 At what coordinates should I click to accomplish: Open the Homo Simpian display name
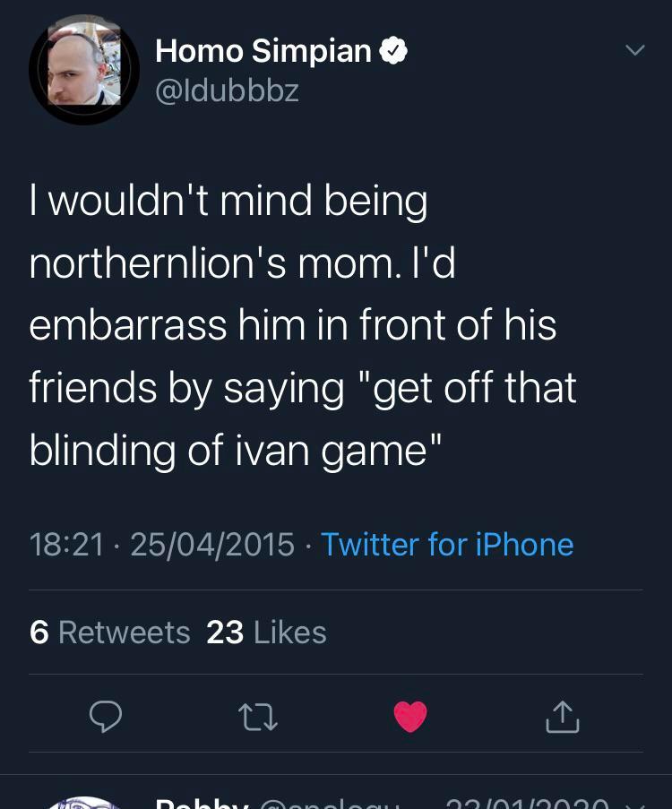[263, 50]
